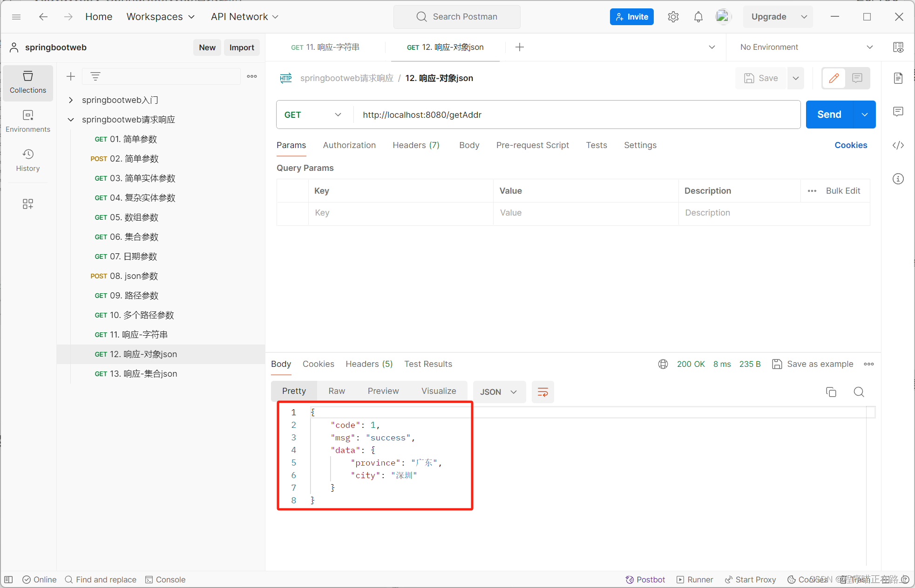View the response Headers (5) tab
The width and height of the screenshot is (915, 588).
[x=369, y=364]
